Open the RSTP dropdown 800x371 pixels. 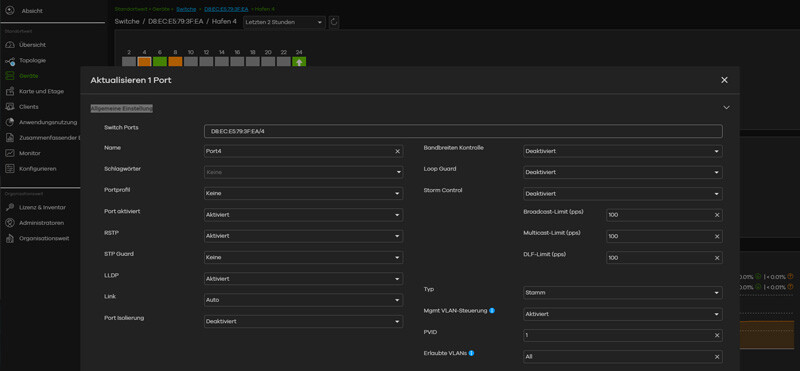click(x=304, y=236)
